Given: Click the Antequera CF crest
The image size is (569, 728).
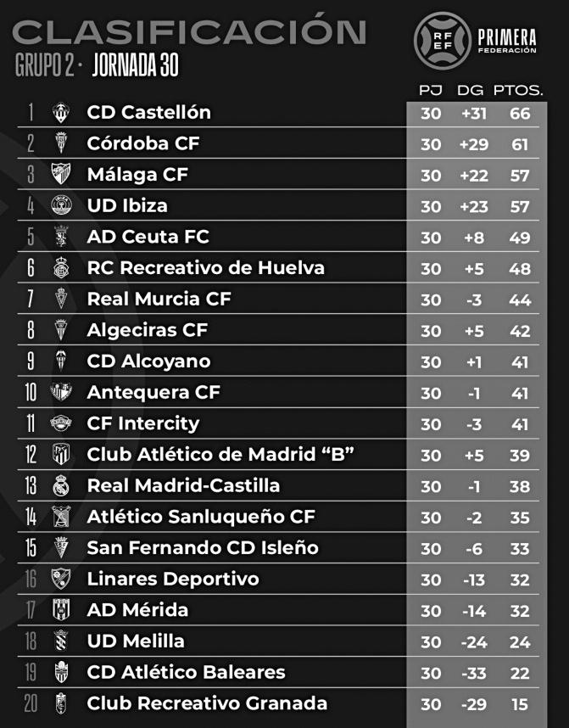Looking at the screenshot, I should [61, 392].
